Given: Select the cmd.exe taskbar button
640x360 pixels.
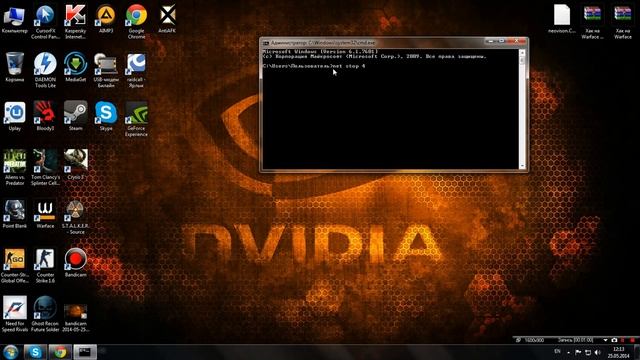Looking at the screenshot, I should coord(85,352).
